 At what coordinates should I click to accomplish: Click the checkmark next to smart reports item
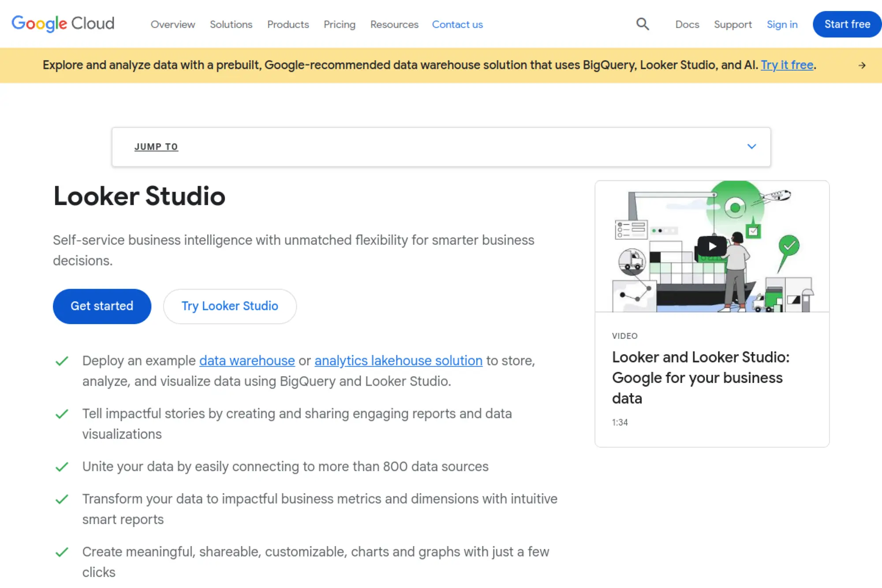point(62,500)
